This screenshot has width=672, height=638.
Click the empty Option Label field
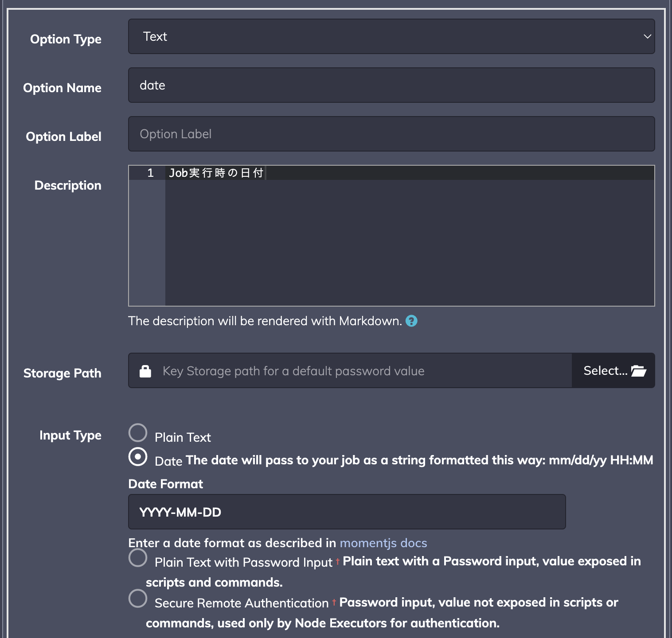[x=391, y=134]
